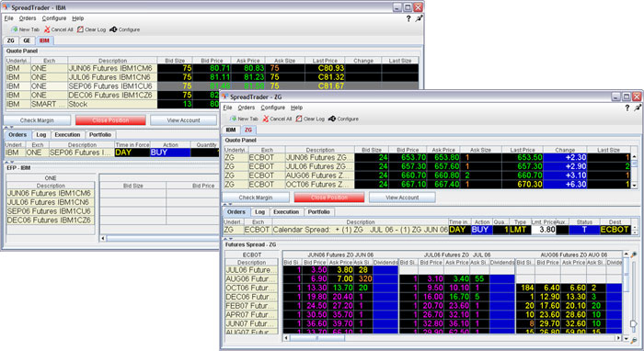Click ZG Quote Panel scrollbar up arrow
This screenshot has width=644, height=351.
tap(634, 157)
